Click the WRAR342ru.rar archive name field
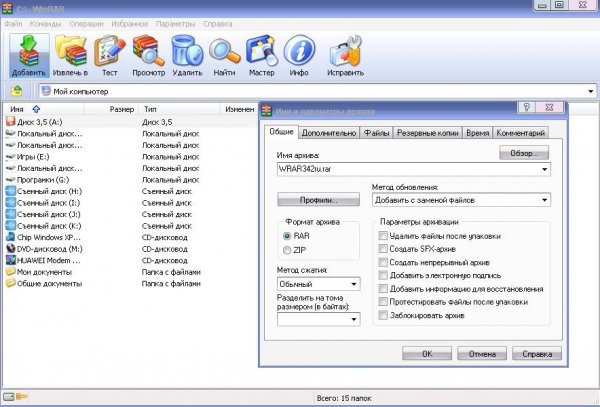Viewport: 600px width, 407px height. [414, 169]
